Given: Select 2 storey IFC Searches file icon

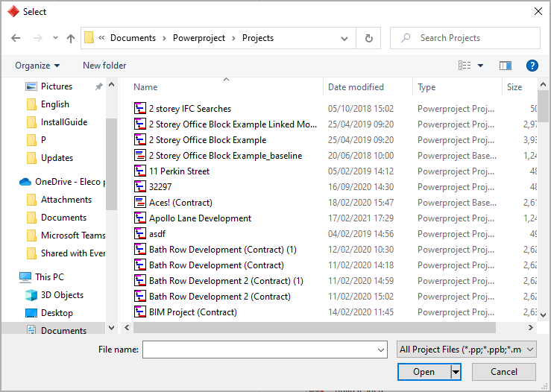Looking at the screenshot, I should point(140,108).
